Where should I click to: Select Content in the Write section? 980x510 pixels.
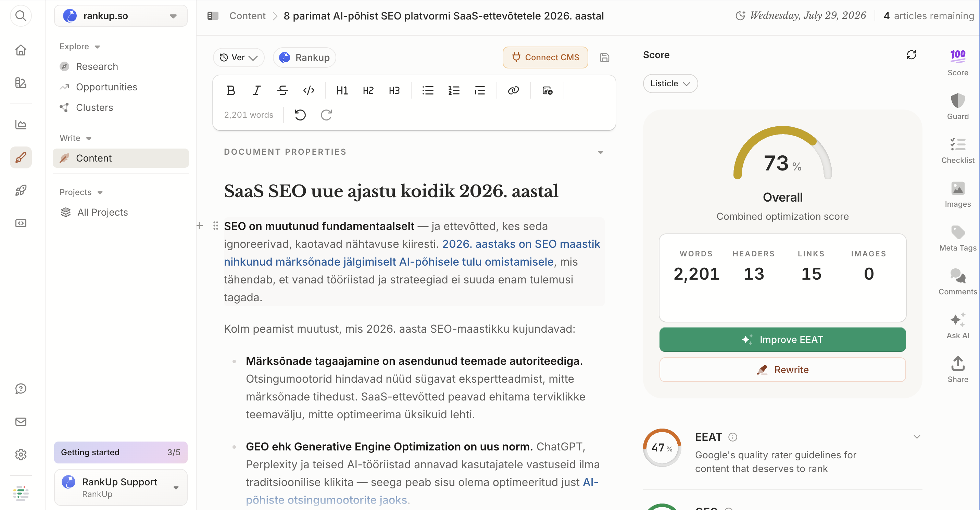(121, 158)
